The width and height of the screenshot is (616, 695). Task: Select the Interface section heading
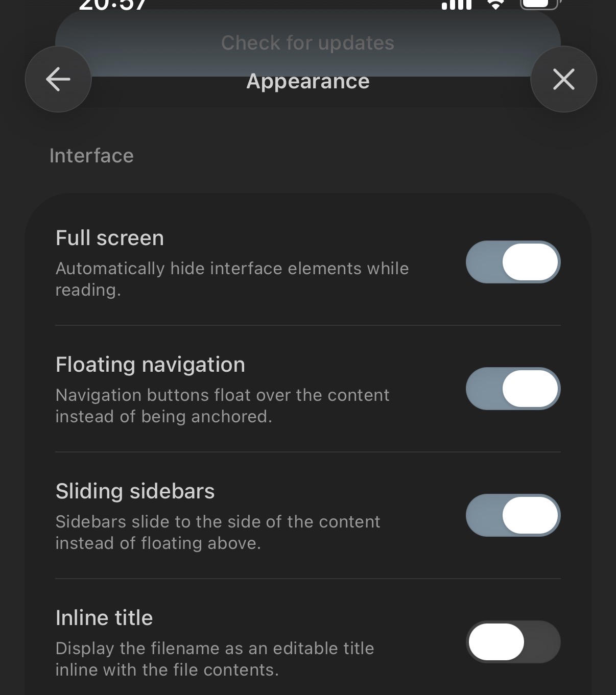point(91,156)
